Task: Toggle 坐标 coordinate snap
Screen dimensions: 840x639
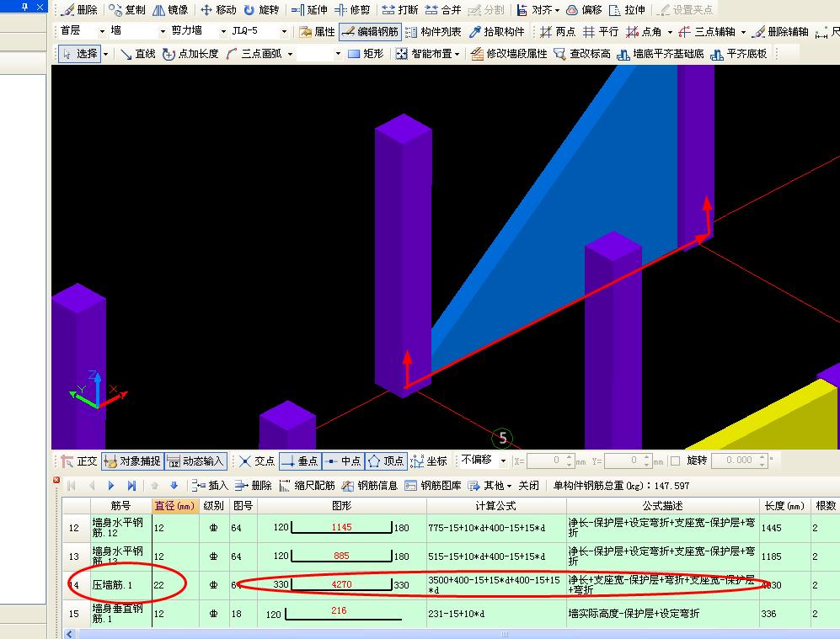Action: pyautogui.click(x=429, y=461)
